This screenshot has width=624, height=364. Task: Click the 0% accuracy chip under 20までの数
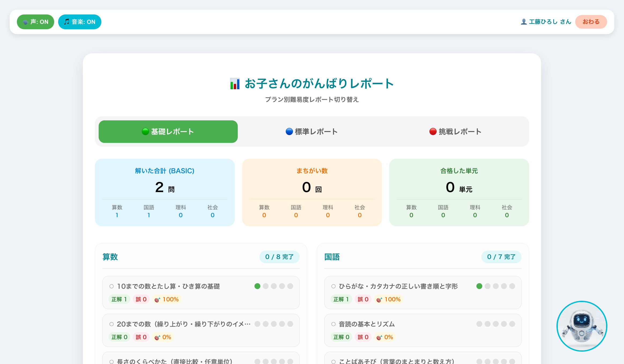point(163,337)
